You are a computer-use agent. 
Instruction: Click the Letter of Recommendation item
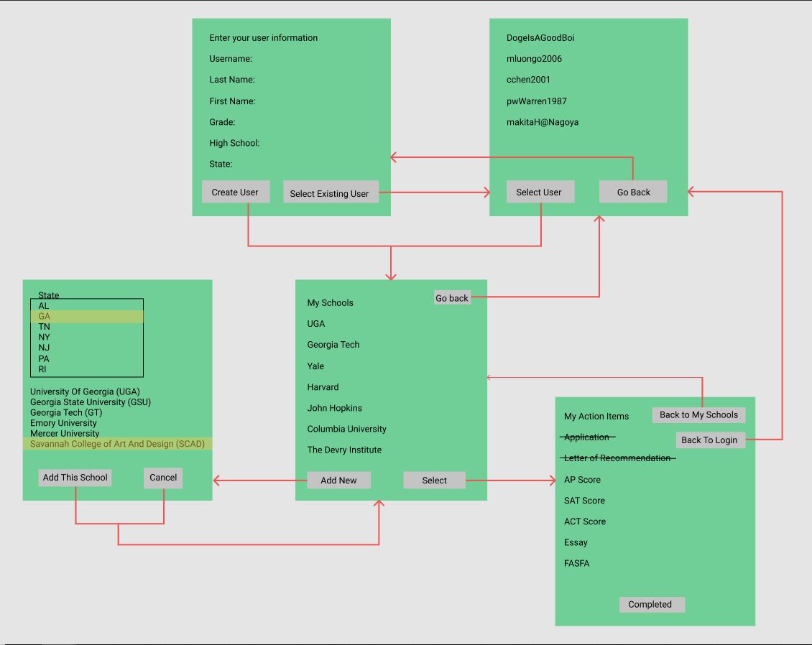[618, 458]
